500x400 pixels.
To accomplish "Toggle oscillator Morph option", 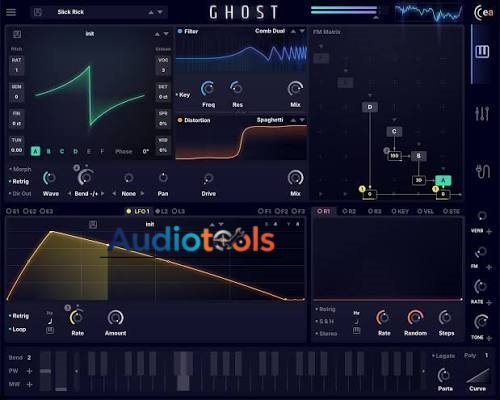I will (x=20, y=169).
